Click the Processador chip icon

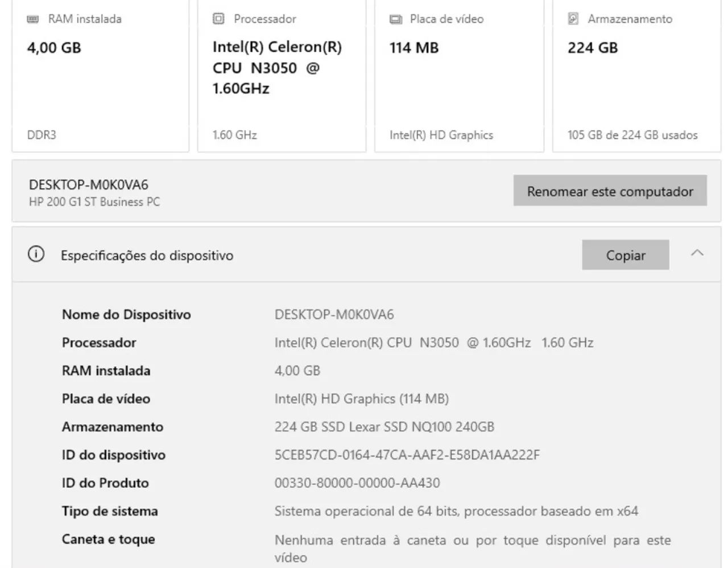(x=218, y=19)
